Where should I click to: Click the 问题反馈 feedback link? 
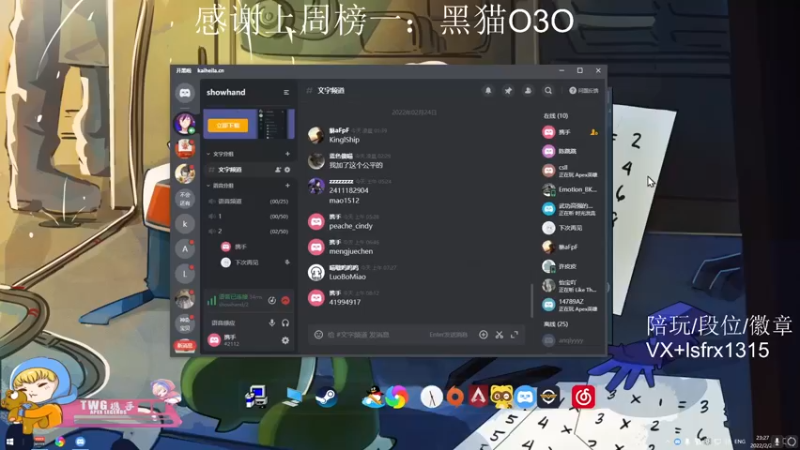click(x=584, y=90)
